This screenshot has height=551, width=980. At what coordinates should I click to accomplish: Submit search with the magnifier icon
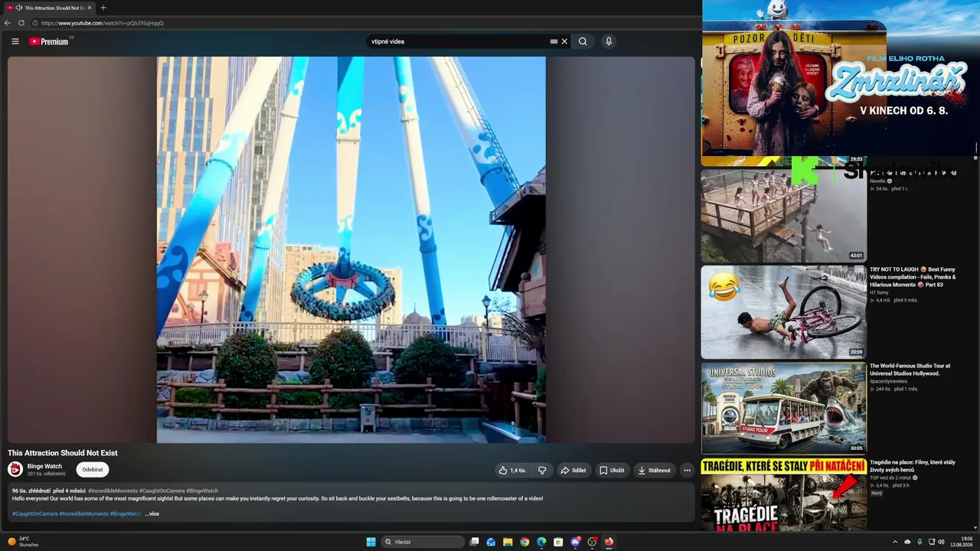[583, 41]
